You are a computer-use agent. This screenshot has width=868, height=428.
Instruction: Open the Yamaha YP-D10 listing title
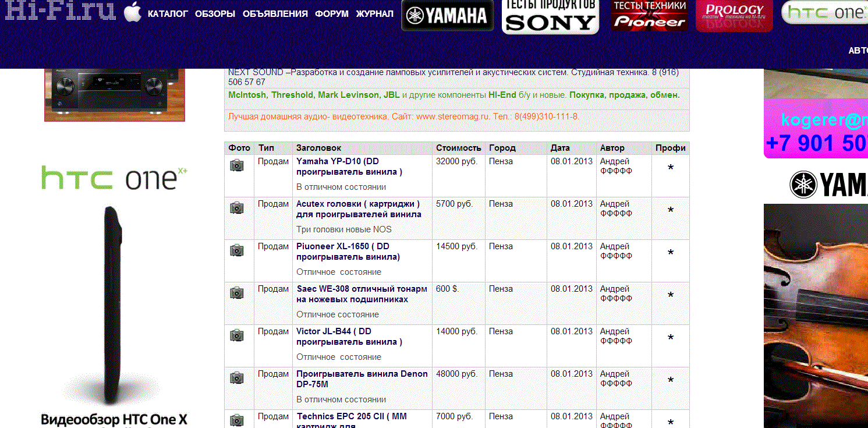(349, 167)
